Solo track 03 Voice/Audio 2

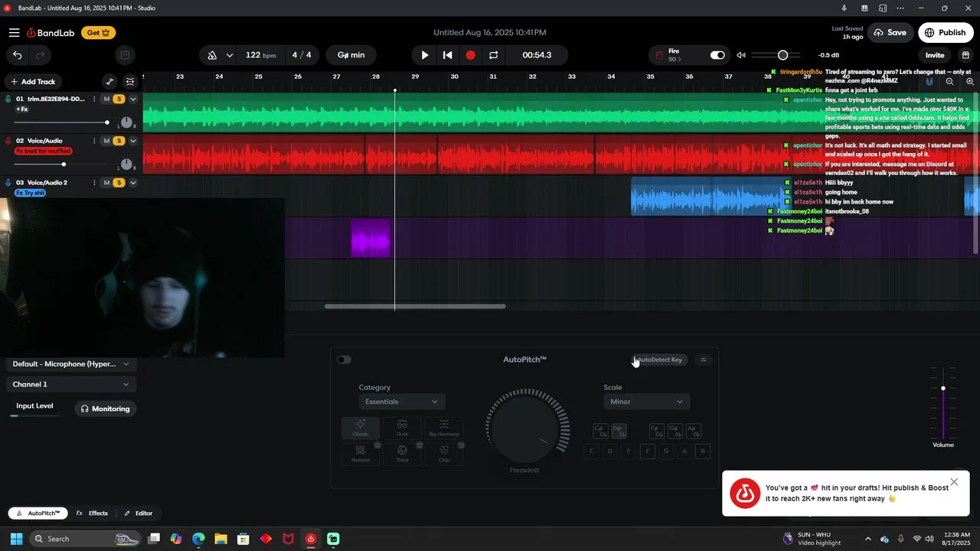[x=119, y=183]
